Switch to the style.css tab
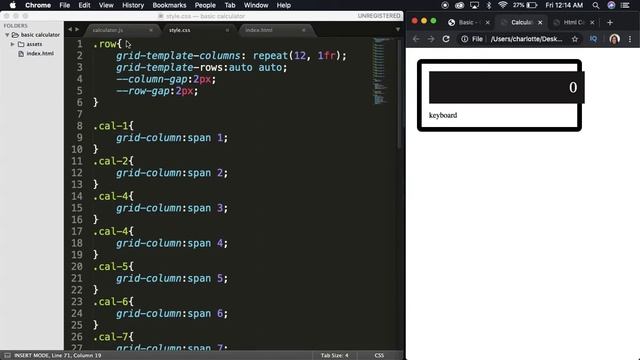This screenshot has height=360, width=640. tap(180, 30)
